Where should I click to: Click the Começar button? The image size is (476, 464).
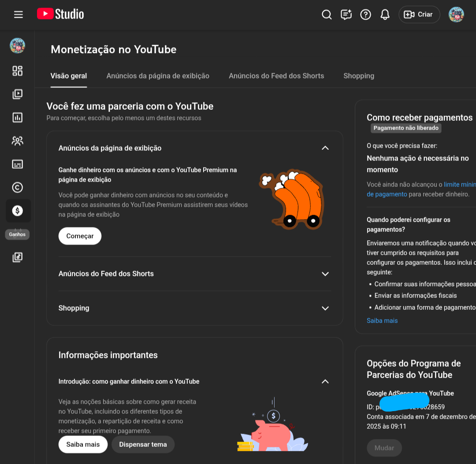pyautogui.click(x=80, y=236)
